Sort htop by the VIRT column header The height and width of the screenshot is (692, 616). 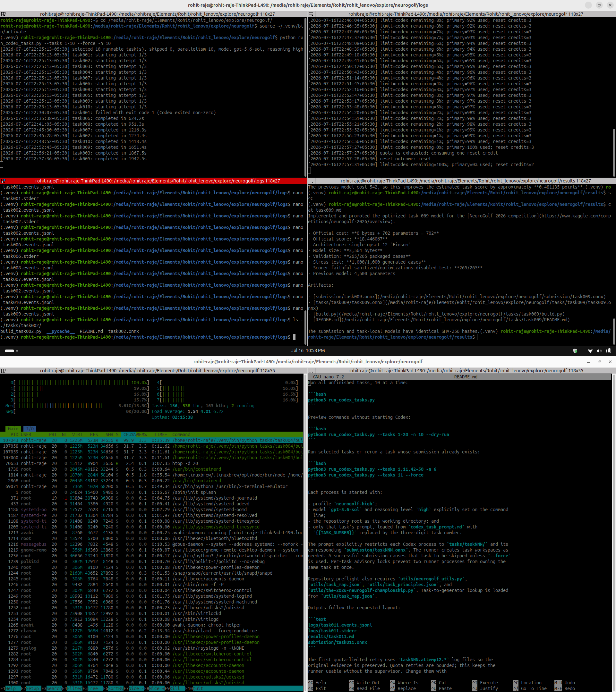click(77, 435)
